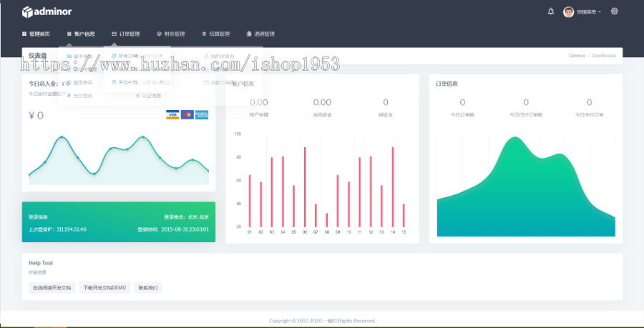Click the 我的收银台 submenu icon
This screenshot has height=328, width=644.
207,56
